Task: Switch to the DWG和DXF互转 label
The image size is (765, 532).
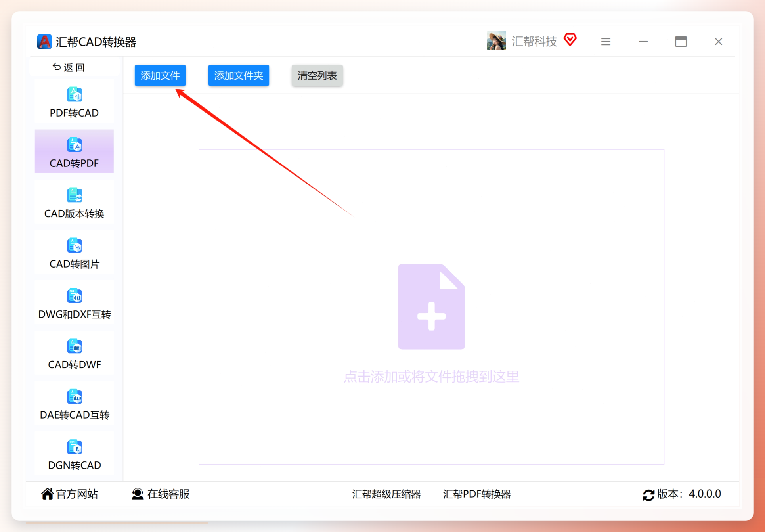Action: [x=75, y=314]
